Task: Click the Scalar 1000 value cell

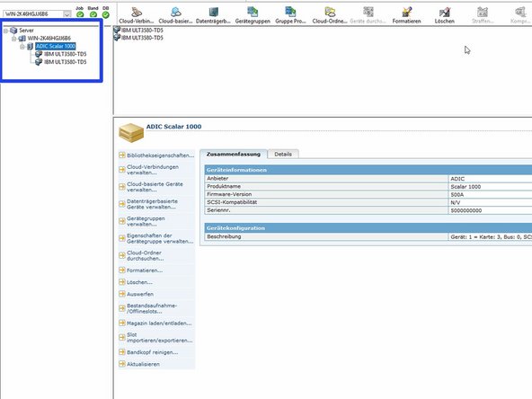Action: click(490, 187)
